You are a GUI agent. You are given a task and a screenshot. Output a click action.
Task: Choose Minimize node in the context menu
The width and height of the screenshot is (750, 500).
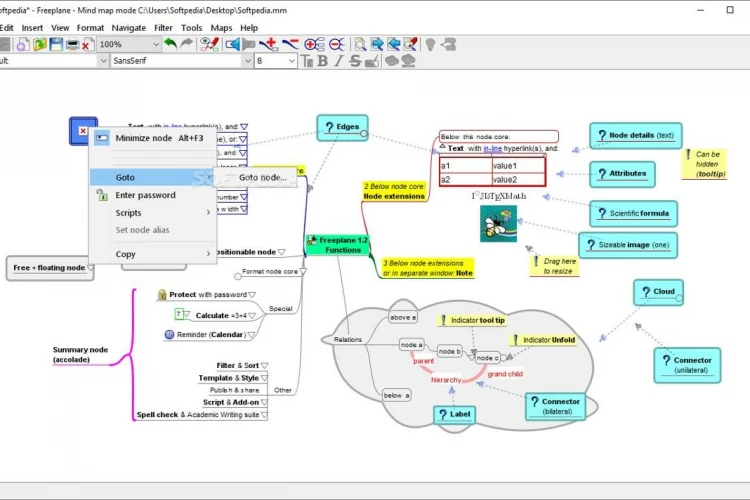coord(153,138)
